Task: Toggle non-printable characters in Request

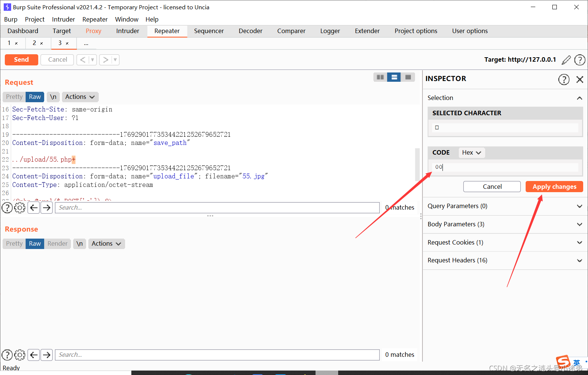Action: [x=53, y=97]
